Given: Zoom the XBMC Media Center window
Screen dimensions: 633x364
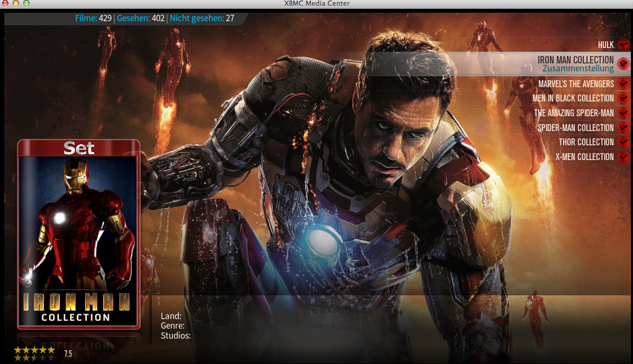Looking at the screenshot, I should [26, 3].
